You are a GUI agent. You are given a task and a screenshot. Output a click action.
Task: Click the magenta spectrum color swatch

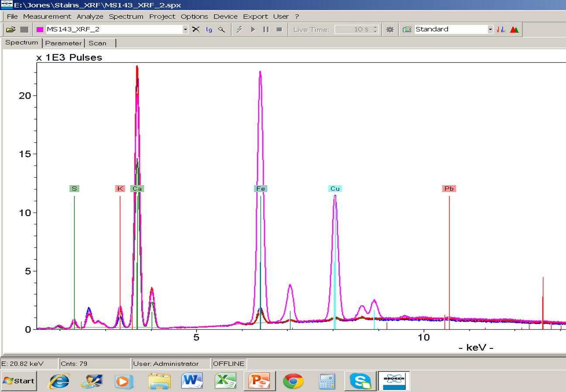click(x=40, y=30)
